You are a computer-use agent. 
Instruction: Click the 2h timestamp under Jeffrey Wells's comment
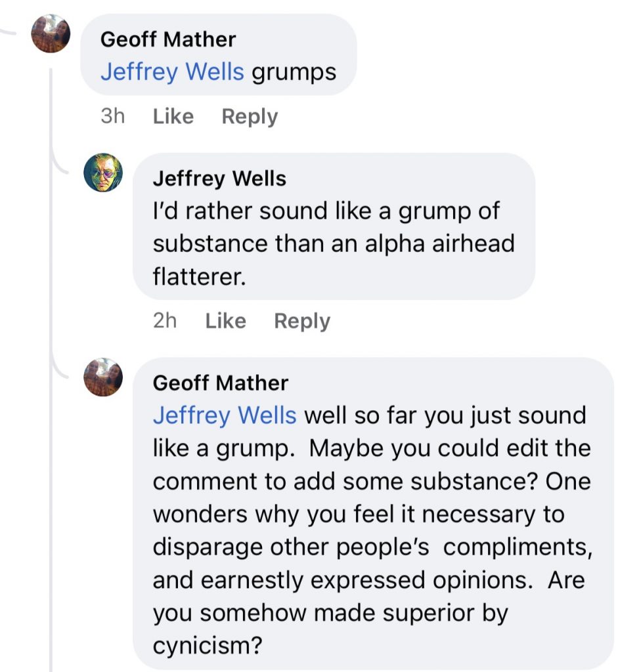click(x=165, y=321)
